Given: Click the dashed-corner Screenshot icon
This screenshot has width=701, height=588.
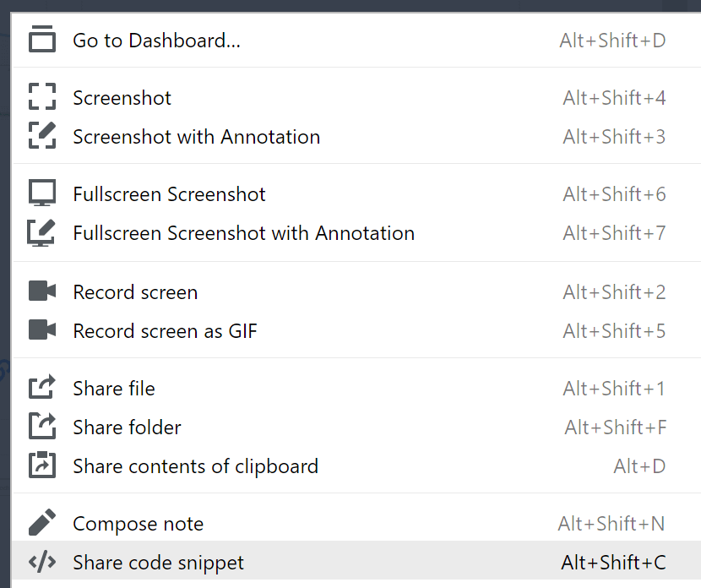Looking at the screenshot, I should click(42, 96).
